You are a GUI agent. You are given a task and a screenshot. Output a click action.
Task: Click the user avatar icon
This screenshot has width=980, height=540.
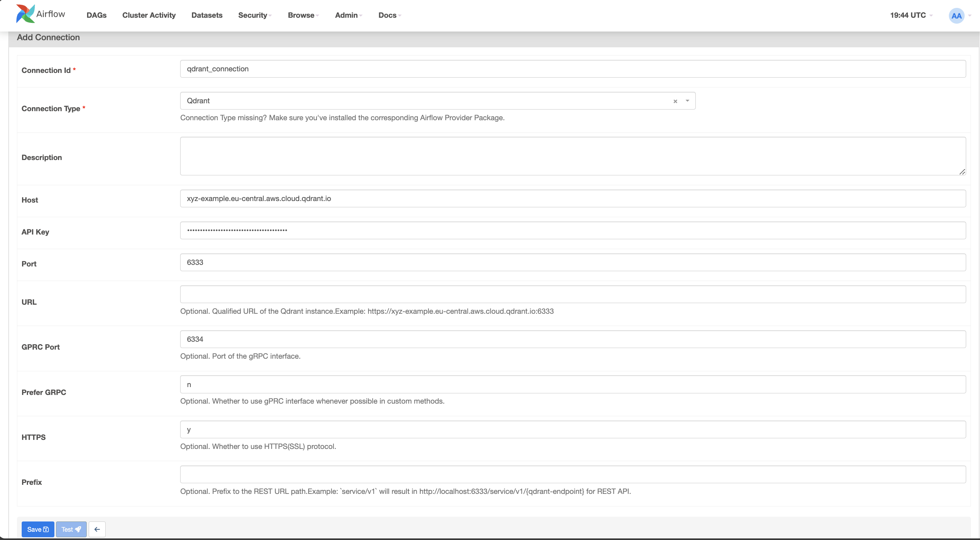click(x=957, y=15)
